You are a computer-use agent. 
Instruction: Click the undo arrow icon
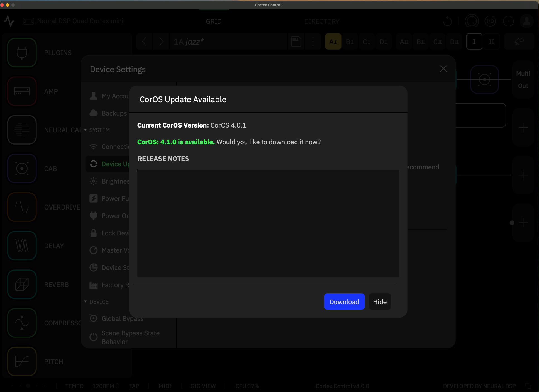447,21
